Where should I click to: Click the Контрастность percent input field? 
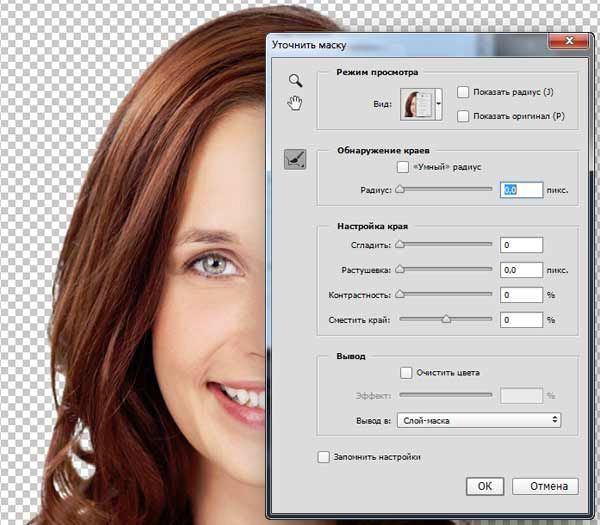coord(522,295)
